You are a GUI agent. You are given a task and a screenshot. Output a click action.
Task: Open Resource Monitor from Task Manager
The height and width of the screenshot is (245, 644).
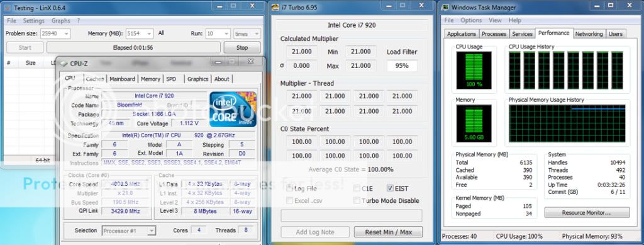587,213
